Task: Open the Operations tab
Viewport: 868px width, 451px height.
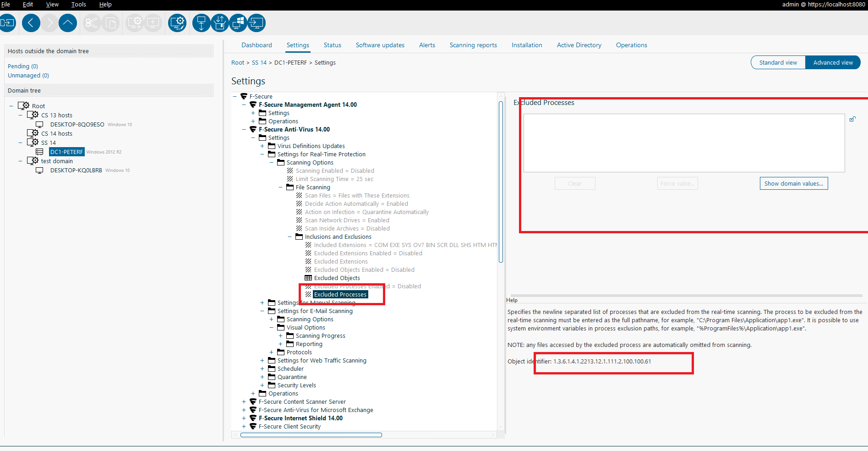Action: click(x=631, y=45)
